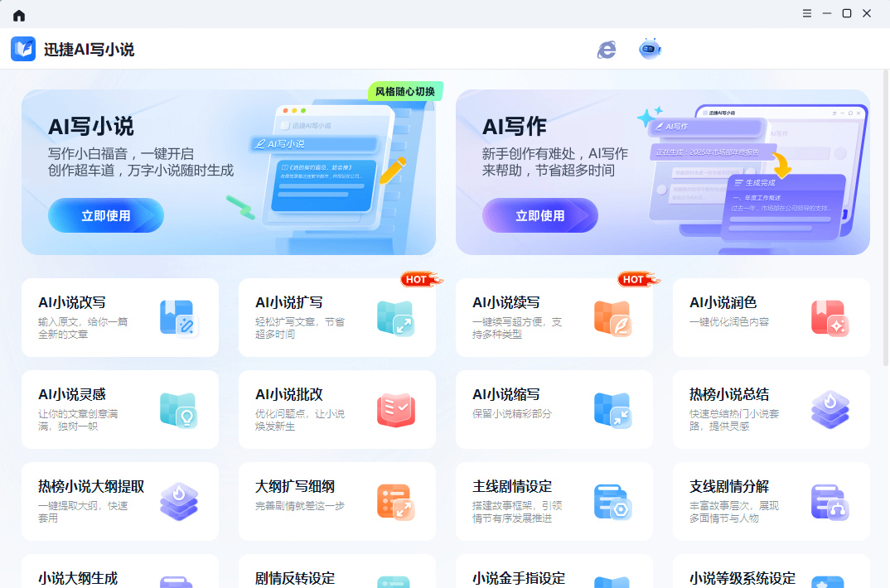This screenshot has height=588, width=890.
Task: Open 热榜小说总结 card title
Action: (728, 394)
